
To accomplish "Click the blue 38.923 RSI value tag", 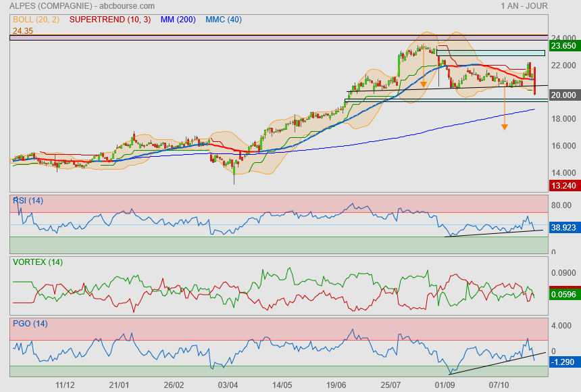I will 563,228.
